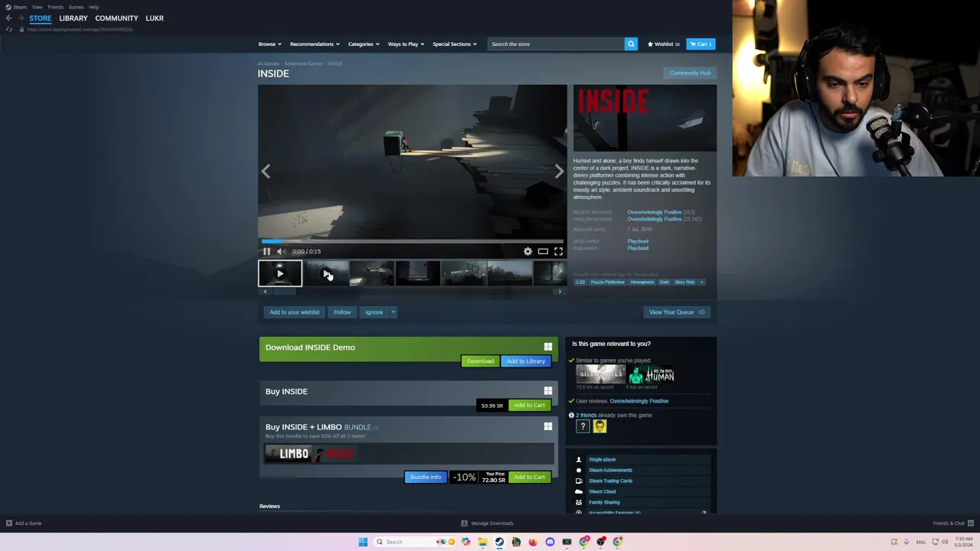This screenshot has width=980, height=551.
Task: Advance to next media with right arrow
Action: (559, 171)
